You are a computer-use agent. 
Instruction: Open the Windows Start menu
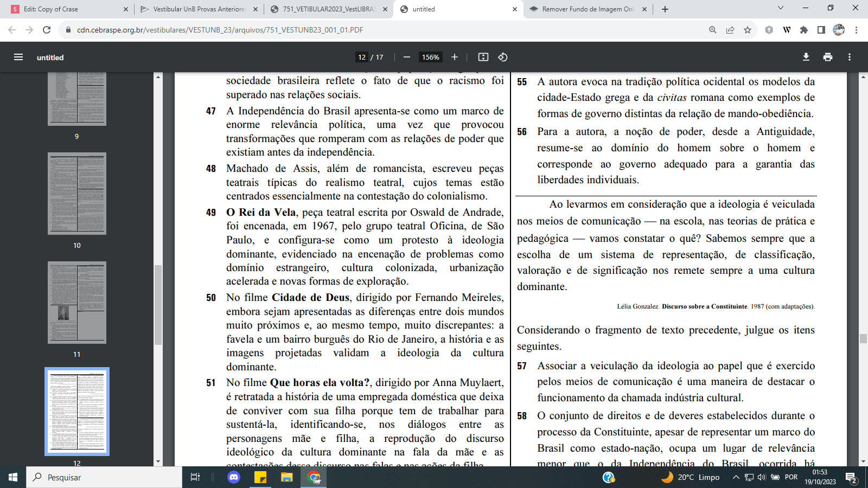tap(13, 477)
